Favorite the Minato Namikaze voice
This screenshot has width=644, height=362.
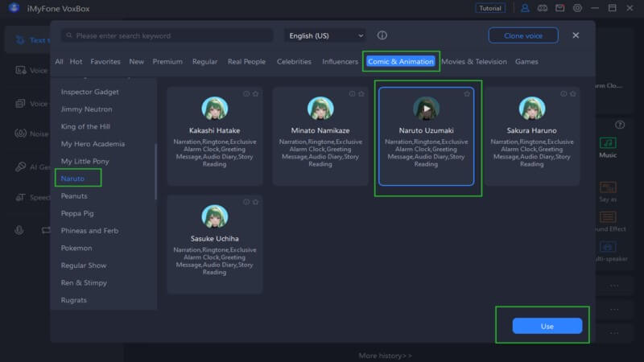tap(361, 94)
